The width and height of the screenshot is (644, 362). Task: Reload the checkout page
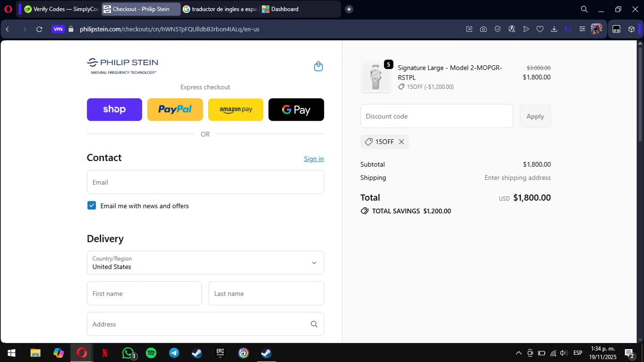click(x=39, y=29)
